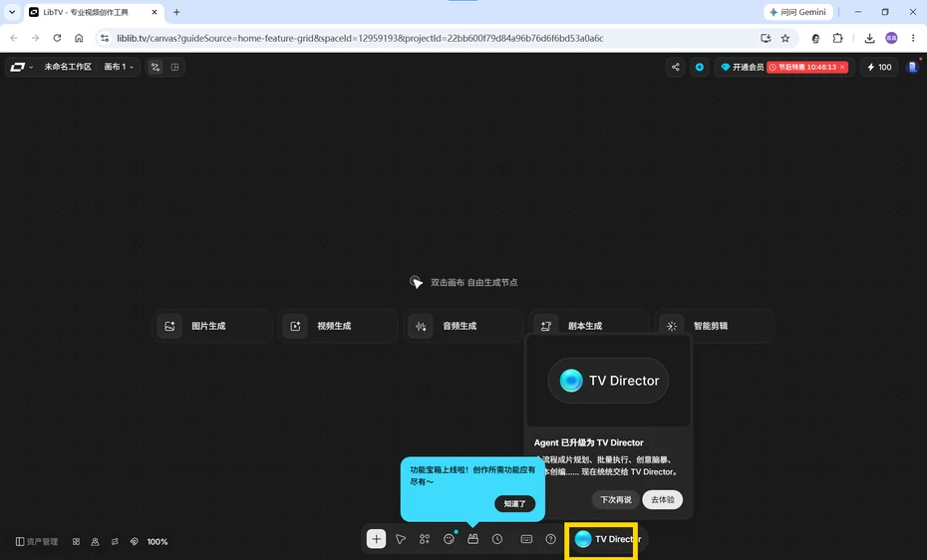The height and width of the screenshot is (560, 927).
Task: Open the Chrome three-dot menu
Action: tap(913, 38)
